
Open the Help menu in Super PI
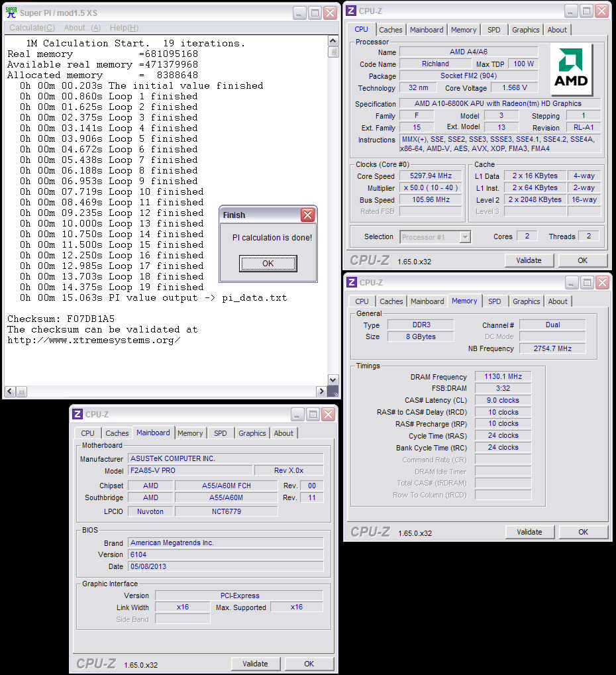point(124,28)
